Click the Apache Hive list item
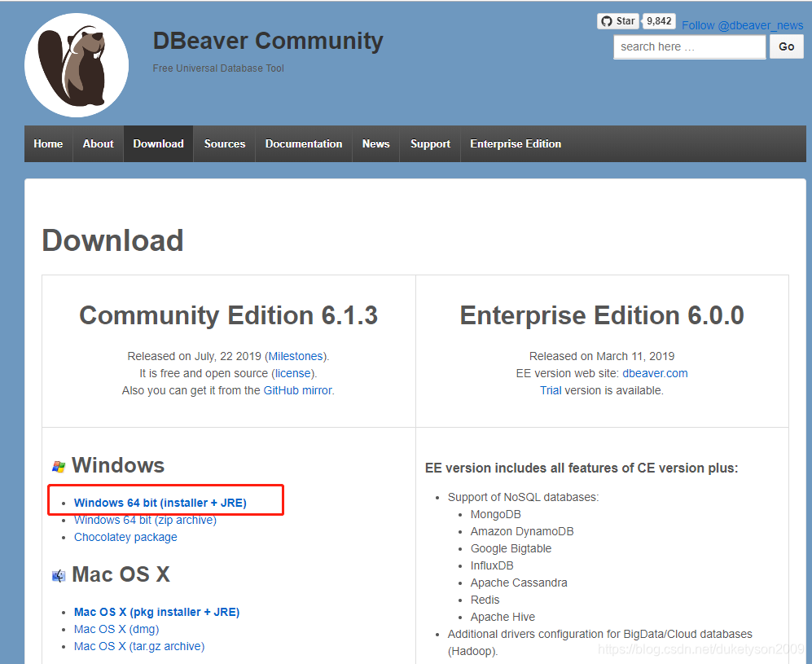The image size is (812, 664). coord(503,617)
